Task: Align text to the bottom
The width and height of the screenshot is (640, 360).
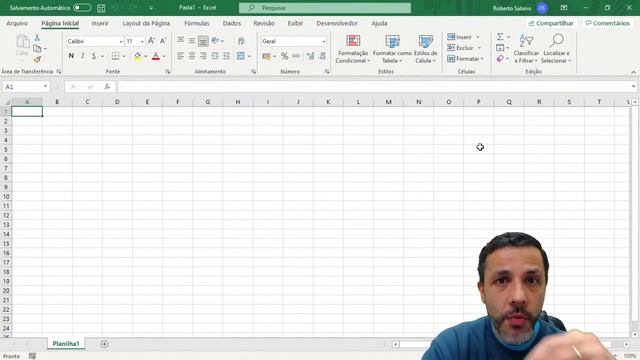Action: (203, 40)
